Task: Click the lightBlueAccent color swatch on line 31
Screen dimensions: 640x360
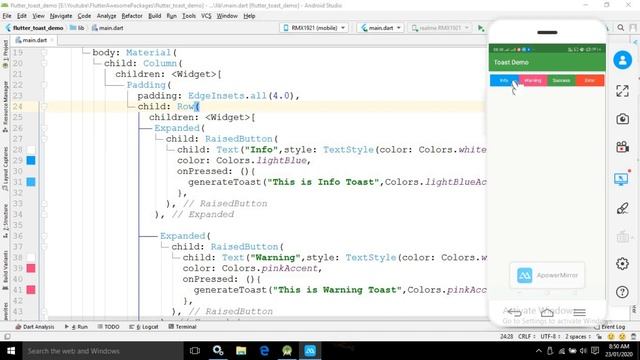Action: 31,182
